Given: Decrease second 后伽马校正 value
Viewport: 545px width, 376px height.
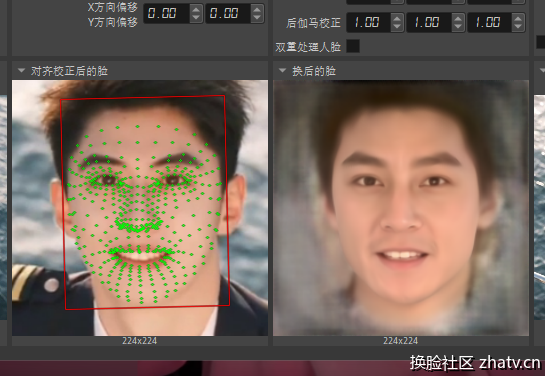Looking at the screenshot, I should tap(458, 27).
